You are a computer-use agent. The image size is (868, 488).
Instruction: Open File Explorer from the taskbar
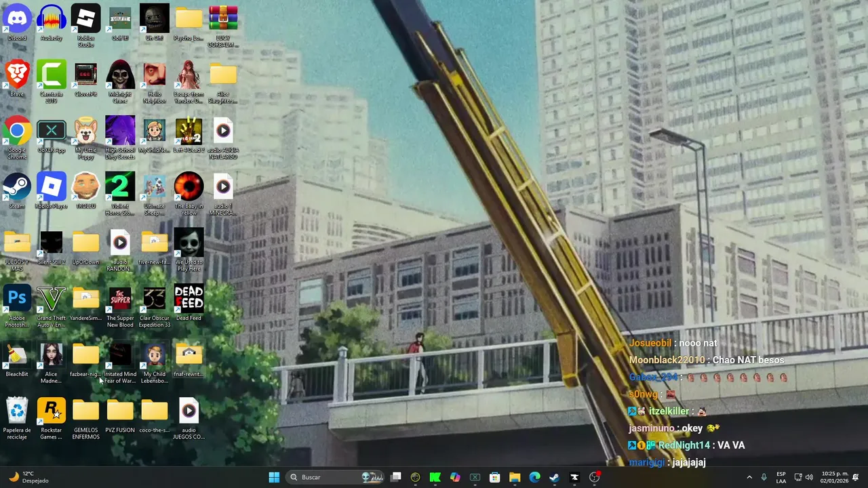tap(515, 477)
